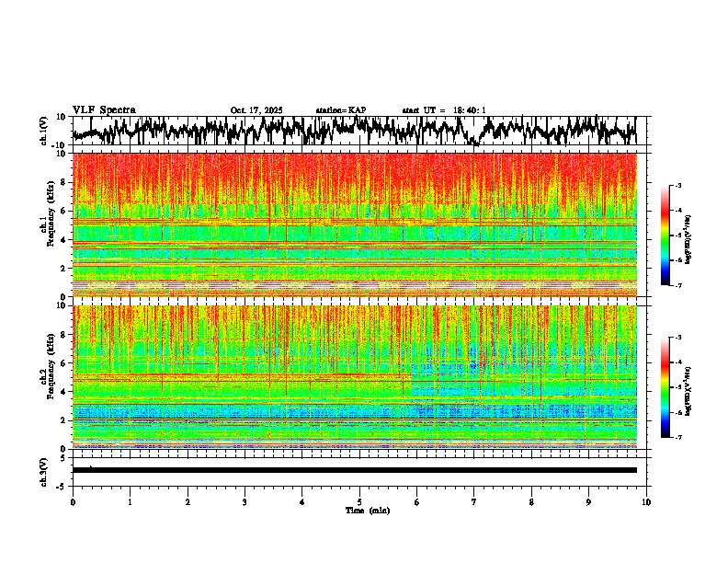Select ch.2 colorbar "log(PSD)" units label
This screenshot has width=728, height=563.
(688, 391)
